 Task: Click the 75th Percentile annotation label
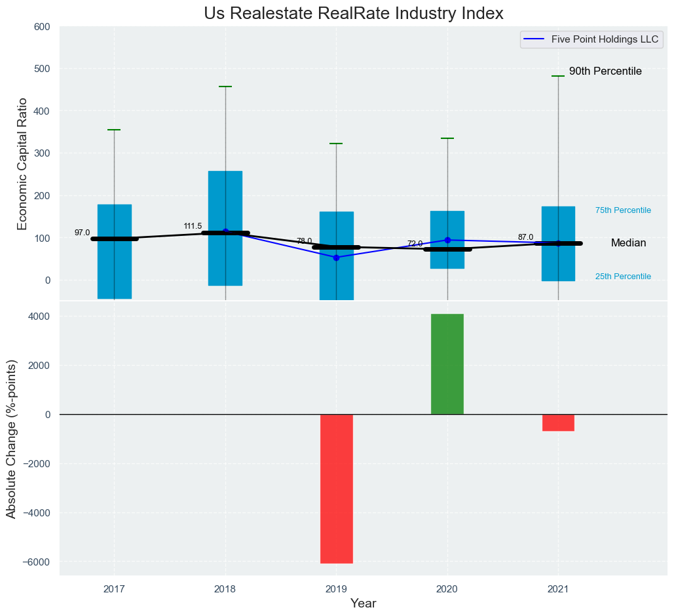623,210
